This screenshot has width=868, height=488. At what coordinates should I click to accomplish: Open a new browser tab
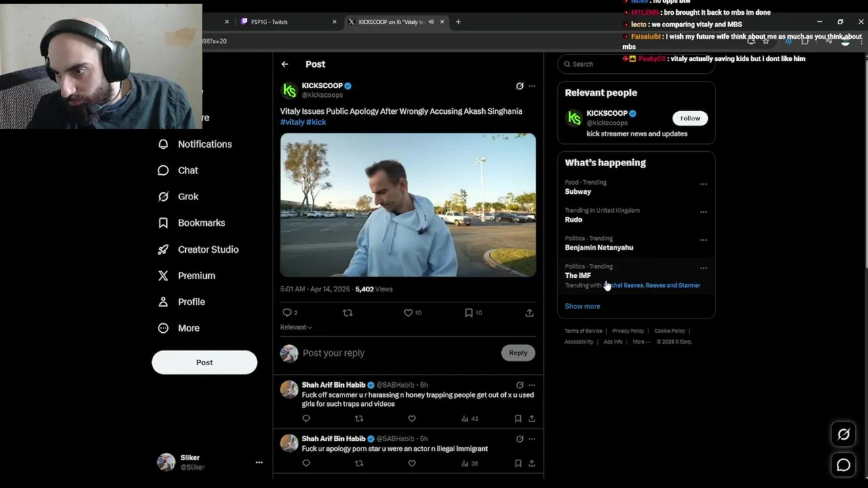[x=458, y=22]
